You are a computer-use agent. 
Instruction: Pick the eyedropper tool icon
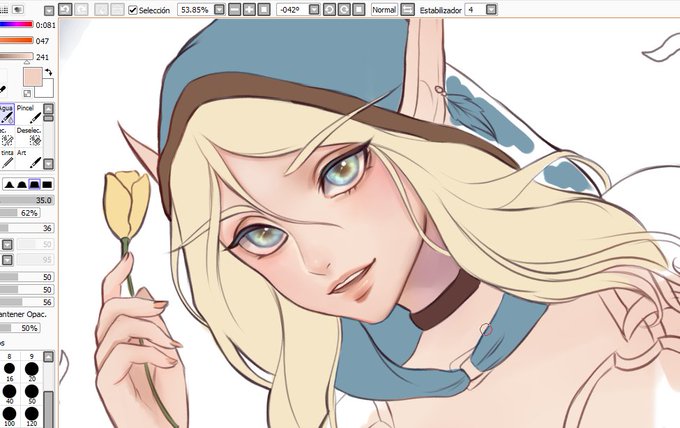coord(3,90)
